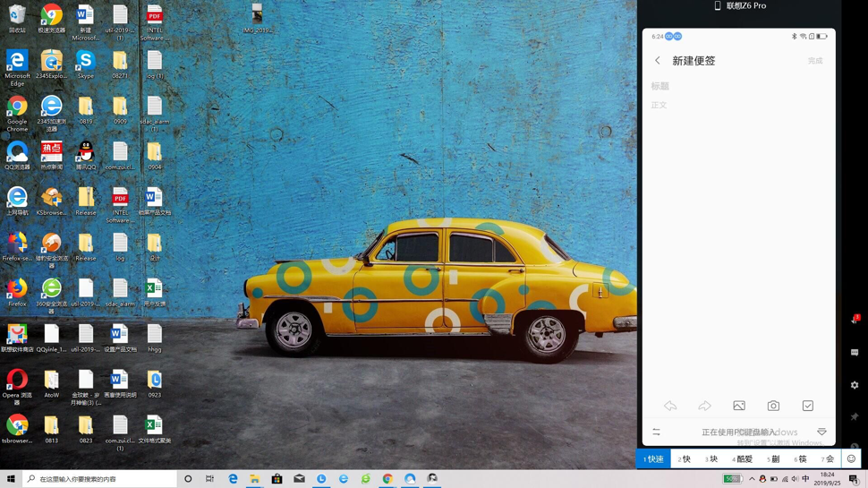Open the Windows Start menu
868x488 pixels.
click(x=11, y=479)
